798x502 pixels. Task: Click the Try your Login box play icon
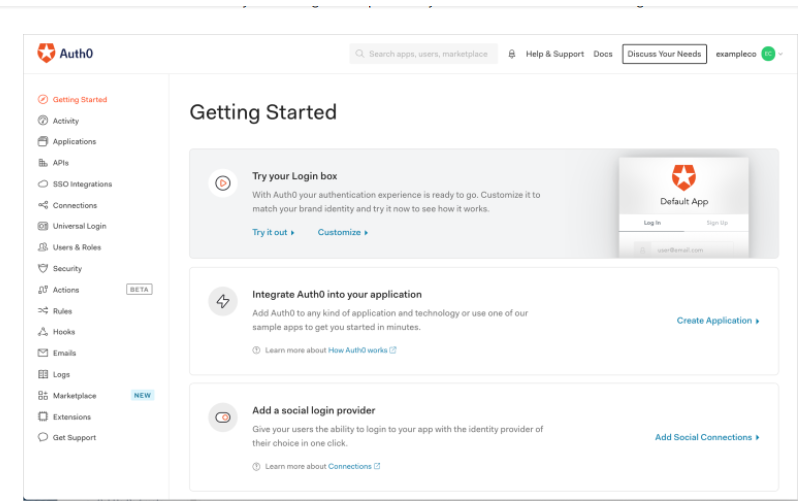pos(223,183)
